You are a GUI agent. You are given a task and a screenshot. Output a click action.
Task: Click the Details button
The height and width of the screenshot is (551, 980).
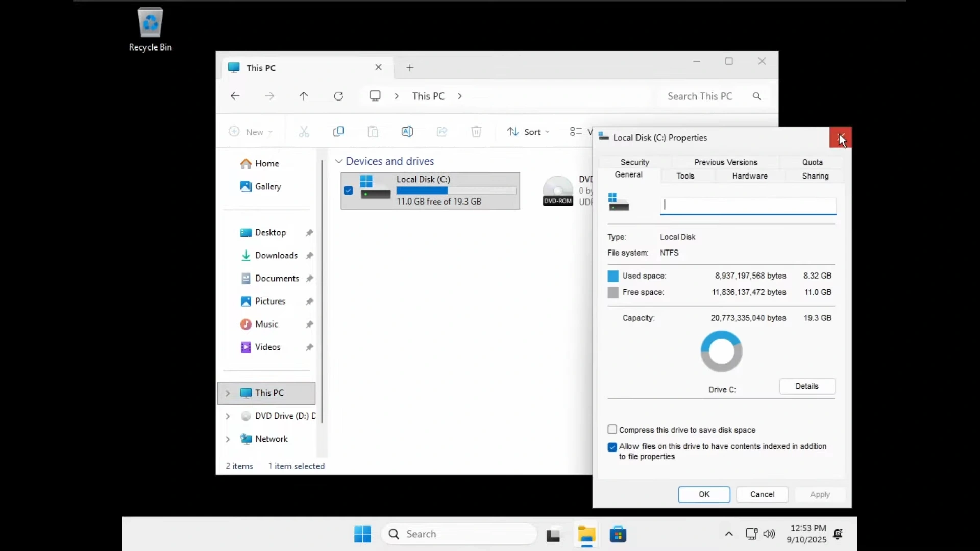pyautogui.click(x=806, y=386)
